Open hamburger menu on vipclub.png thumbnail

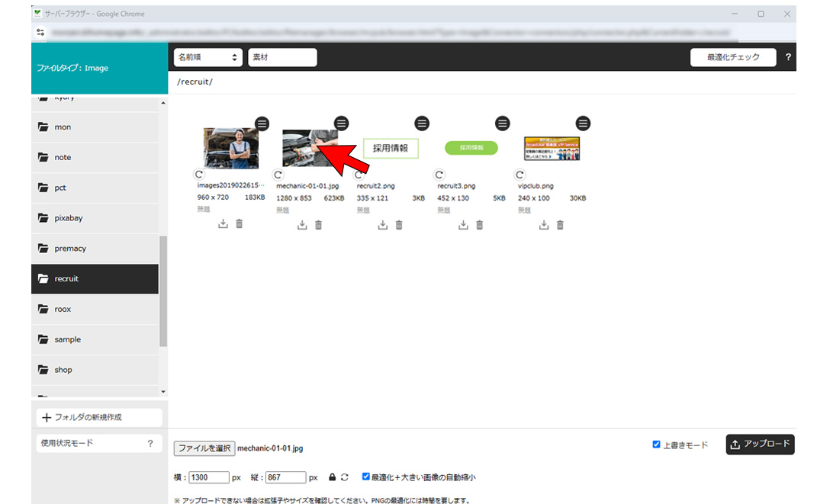[x=583, y=124]
